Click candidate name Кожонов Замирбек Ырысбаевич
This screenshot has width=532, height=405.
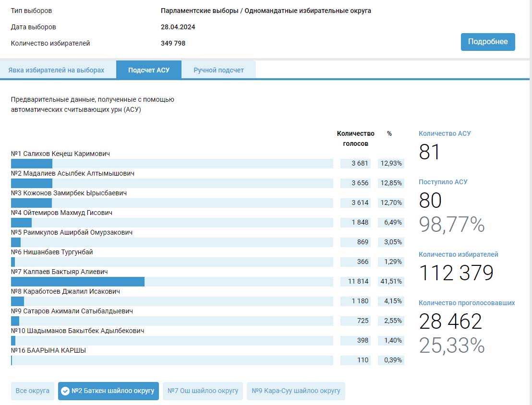(x=69, y=193)
